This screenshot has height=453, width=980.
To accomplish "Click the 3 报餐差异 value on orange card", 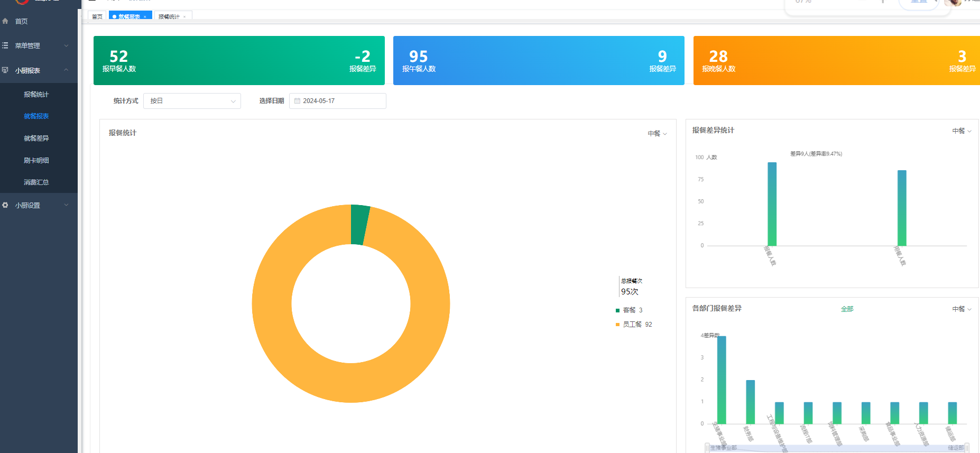I will click(x=962, y=61).
